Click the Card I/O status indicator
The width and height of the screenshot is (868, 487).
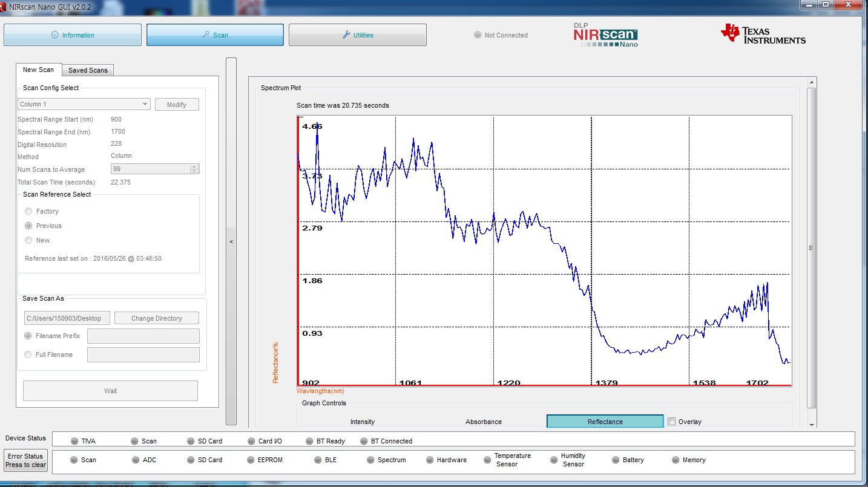pos(252,441)
